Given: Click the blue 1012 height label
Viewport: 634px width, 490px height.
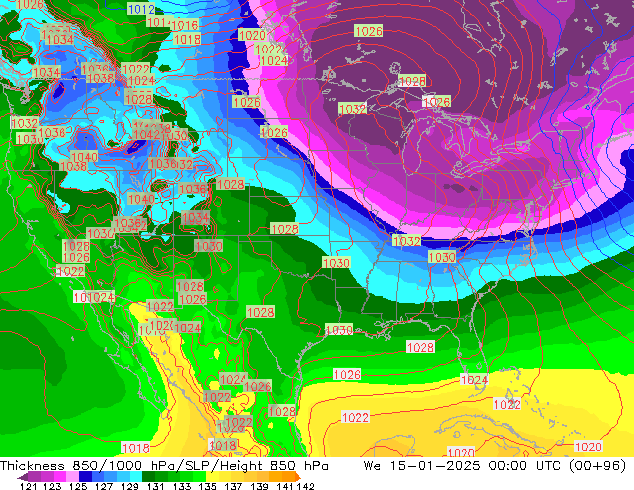Looking at the screenshot, I should [141, 9].
